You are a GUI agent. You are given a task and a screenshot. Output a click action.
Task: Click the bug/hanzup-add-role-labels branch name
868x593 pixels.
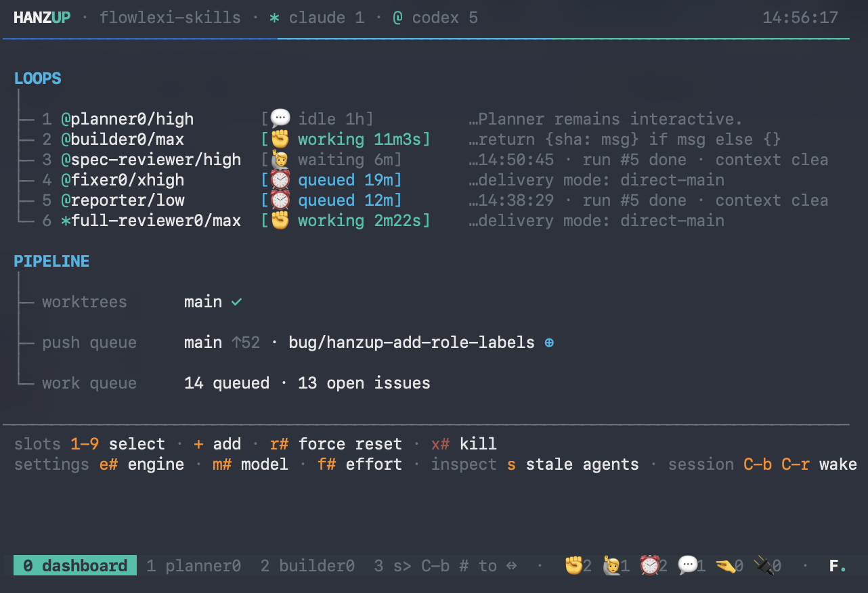(x=412, y=343)
